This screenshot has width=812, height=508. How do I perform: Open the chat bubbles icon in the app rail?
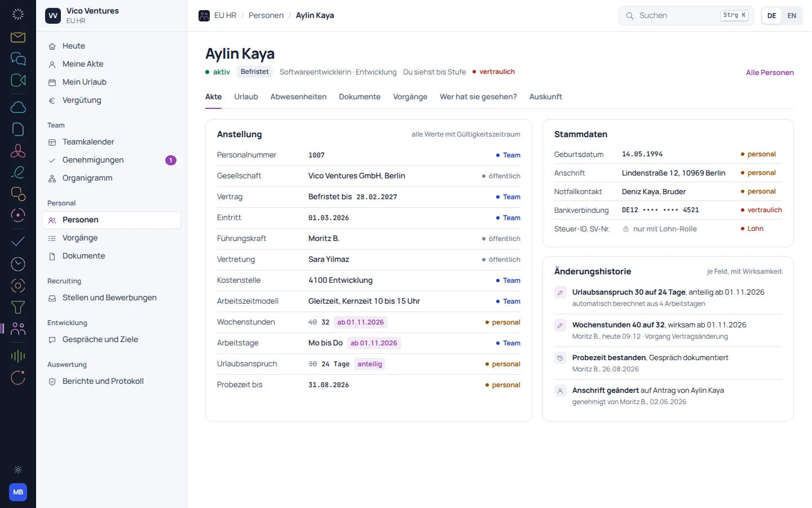coord(18,59)
